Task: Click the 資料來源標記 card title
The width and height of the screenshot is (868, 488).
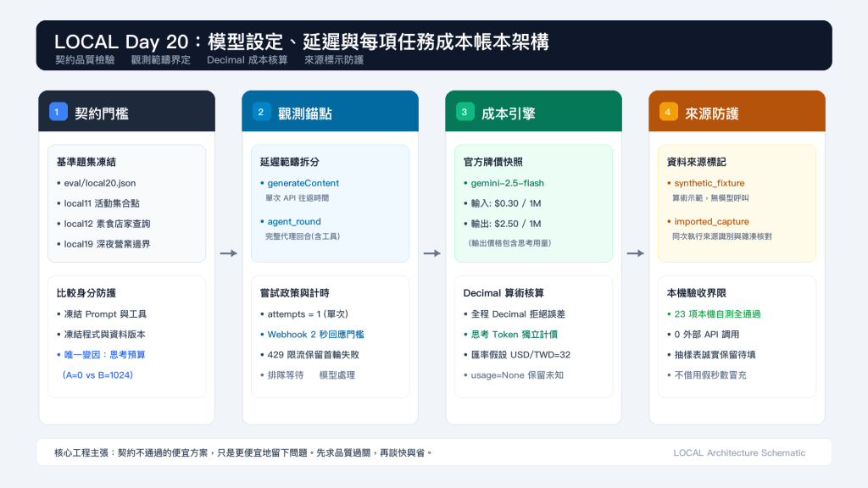Action: coord(697,162)
